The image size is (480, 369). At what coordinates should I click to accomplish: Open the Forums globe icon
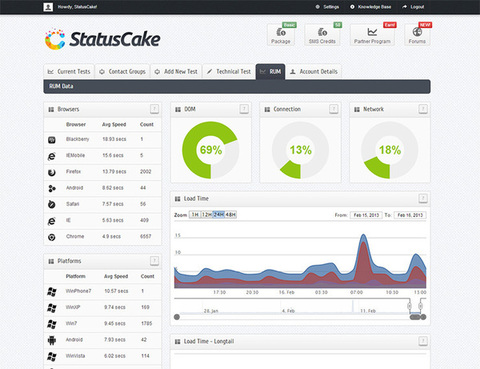click(x=417, y=32)
